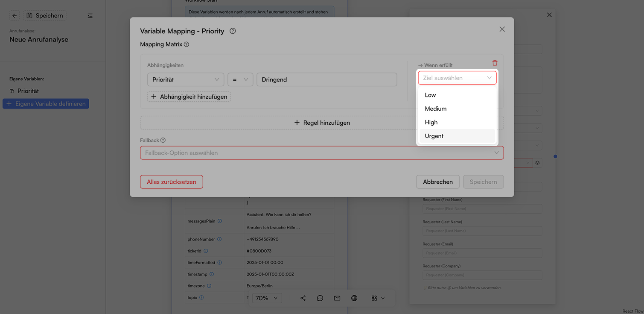Click the share nodes icon in bottom toolbar

pyautogui.click(x=303, y=298)
